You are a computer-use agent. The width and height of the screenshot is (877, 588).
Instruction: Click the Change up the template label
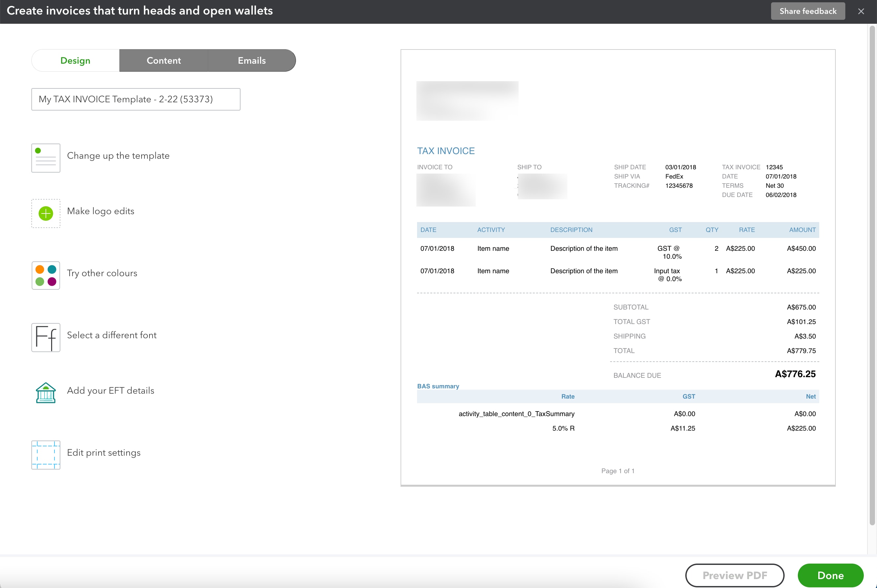[x=118, y=155]
